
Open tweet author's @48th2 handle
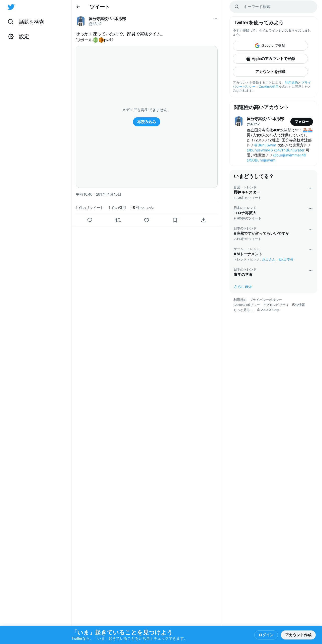95,24
